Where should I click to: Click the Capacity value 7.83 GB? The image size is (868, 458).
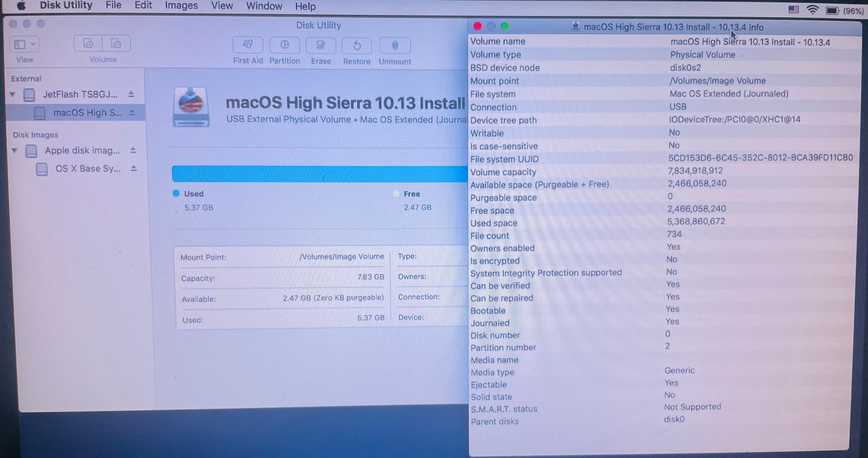[x=370, y=277]
